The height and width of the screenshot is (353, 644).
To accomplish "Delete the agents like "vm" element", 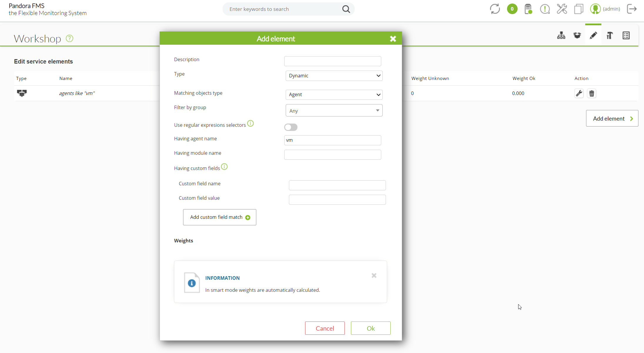I will click(x=591, y=93).
